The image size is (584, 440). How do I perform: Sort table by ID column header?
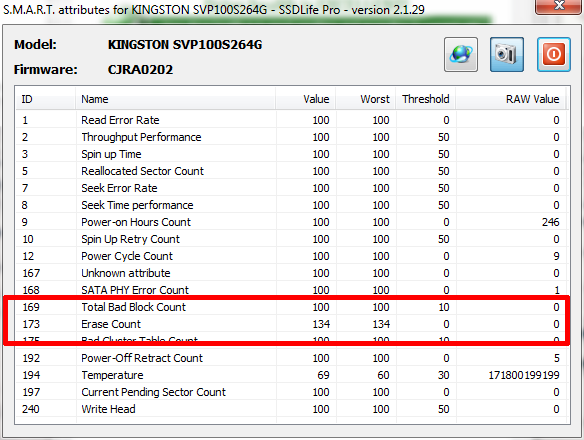tap(45, 99)
